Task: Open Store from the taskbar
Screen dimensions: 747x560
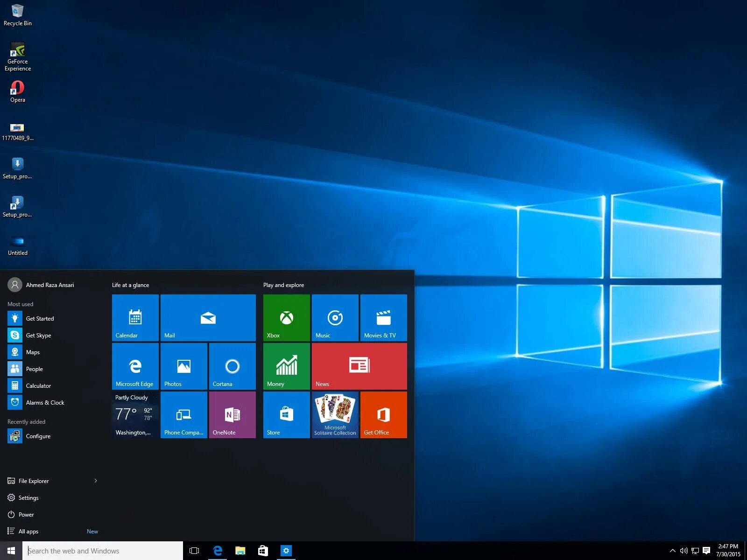Action: [263, 551]
